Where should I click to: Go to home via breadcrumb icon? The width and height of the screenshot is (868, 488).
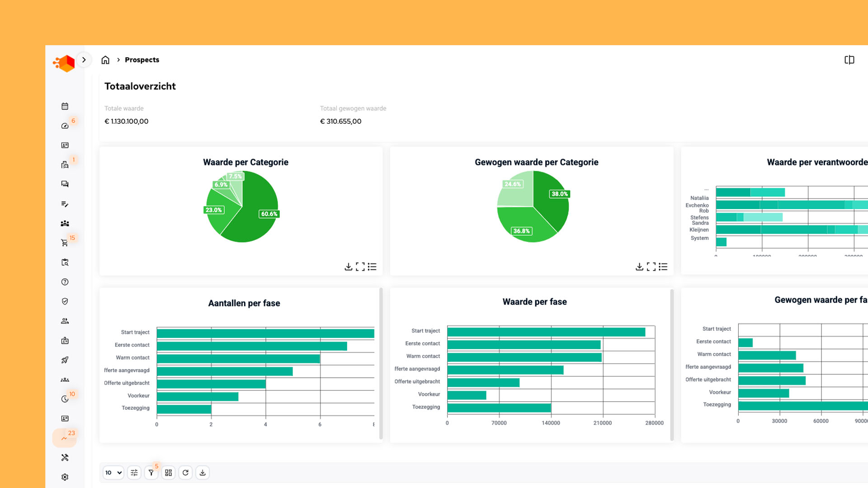point(105,60)
